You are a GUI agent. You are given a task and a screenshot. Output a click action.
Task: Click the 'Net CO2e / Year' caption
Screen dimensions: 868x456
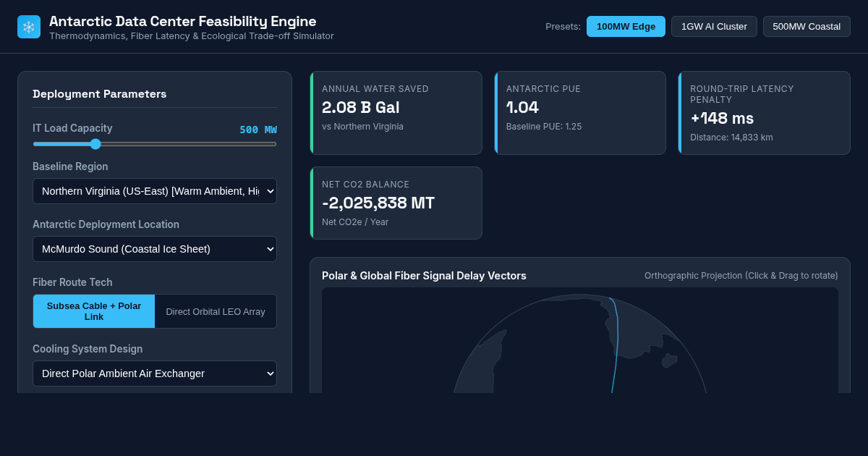click(x=355, y=222)
